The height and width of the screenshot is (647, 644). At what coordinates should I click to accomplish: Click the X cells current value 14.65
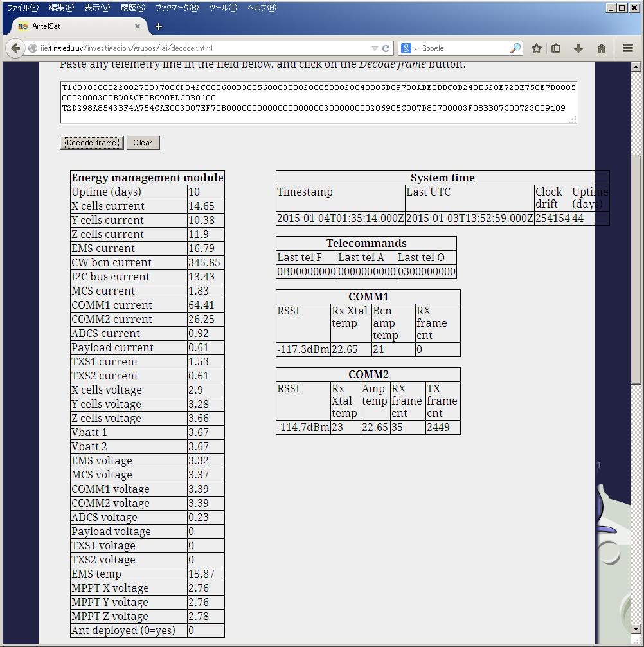(x=201, y=206)
